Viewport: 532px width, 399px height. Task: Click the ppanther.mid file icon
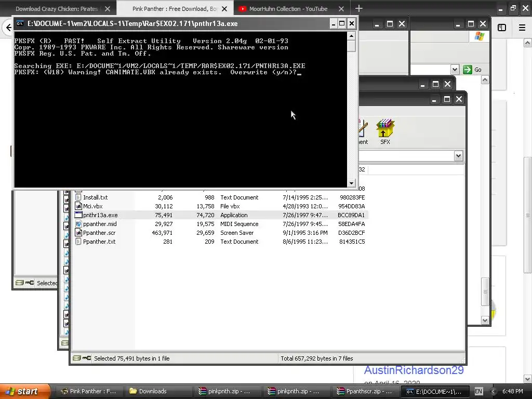point(78,224)
